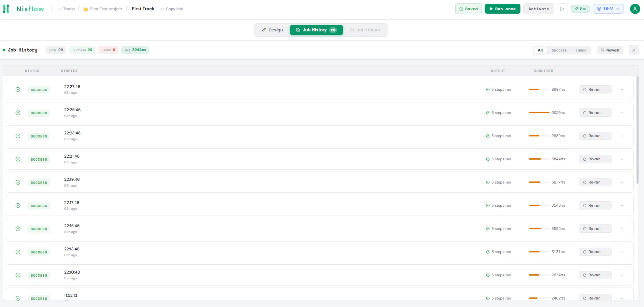Click success check icon for 22:23:46 job
This screenshot has width=644, height=307.
pyautogui.click(x=18, y=136)
